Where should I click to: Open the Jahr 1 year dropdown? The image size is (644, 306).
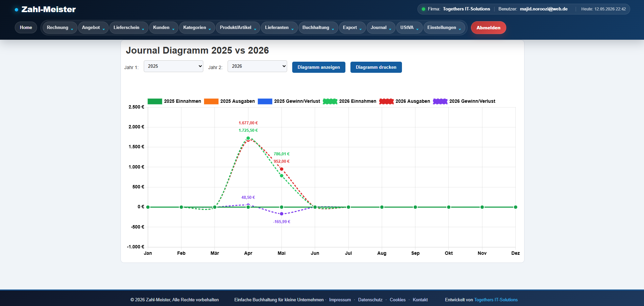173,66
